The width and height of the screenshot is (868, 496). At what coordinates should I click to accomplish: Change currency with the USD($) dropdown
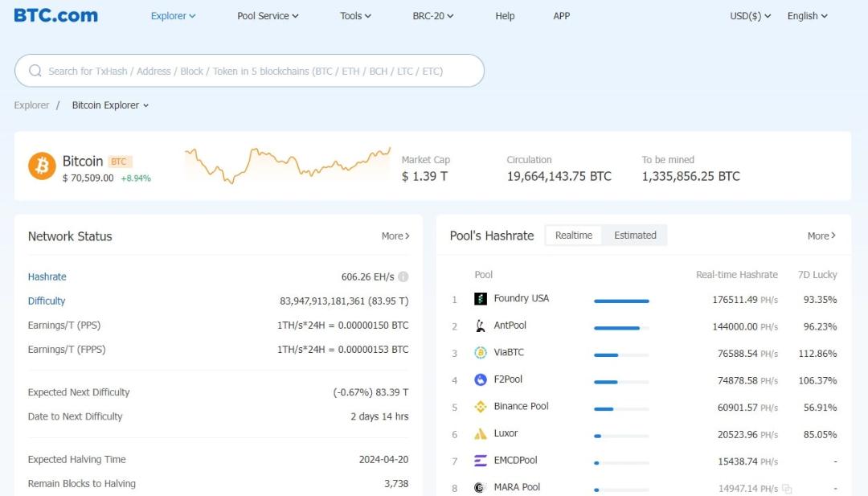click(x=750, y=16)
